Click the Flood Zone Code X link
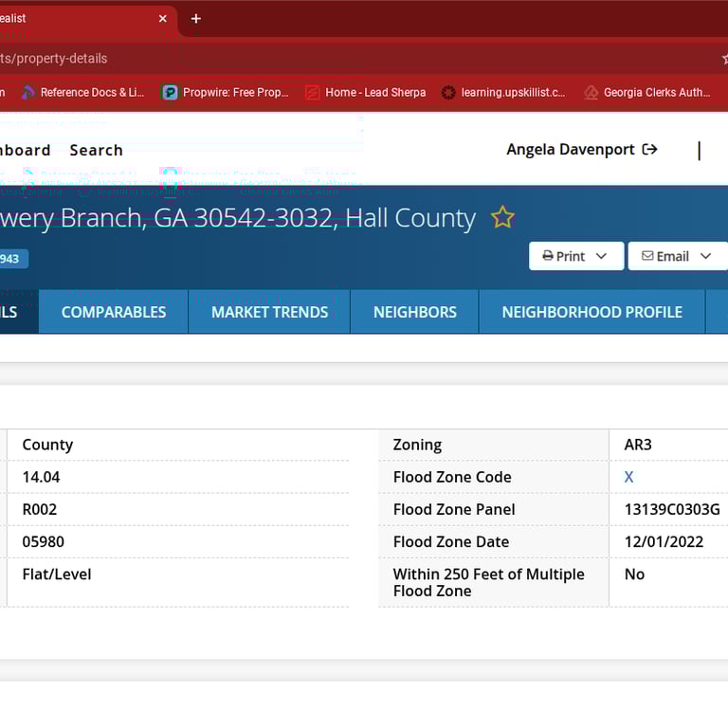The image size is (728, 711). click(628, 477)
